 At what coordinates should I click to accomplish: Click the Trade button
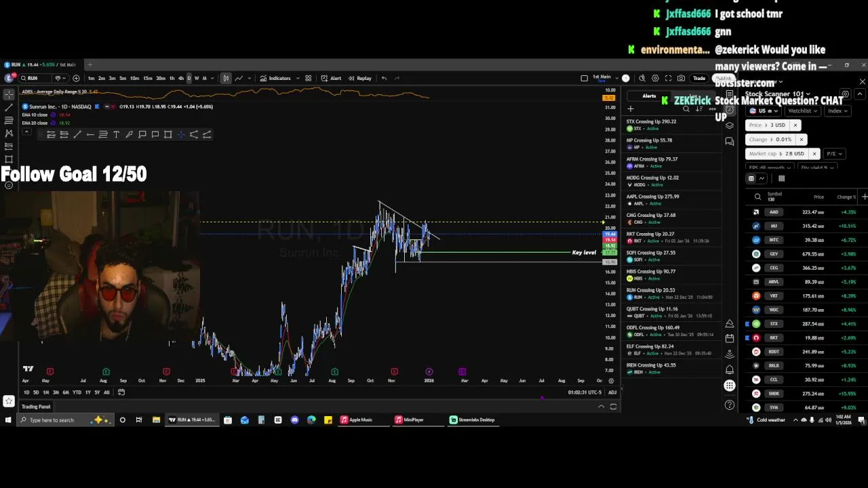click(x=699, y=78)
